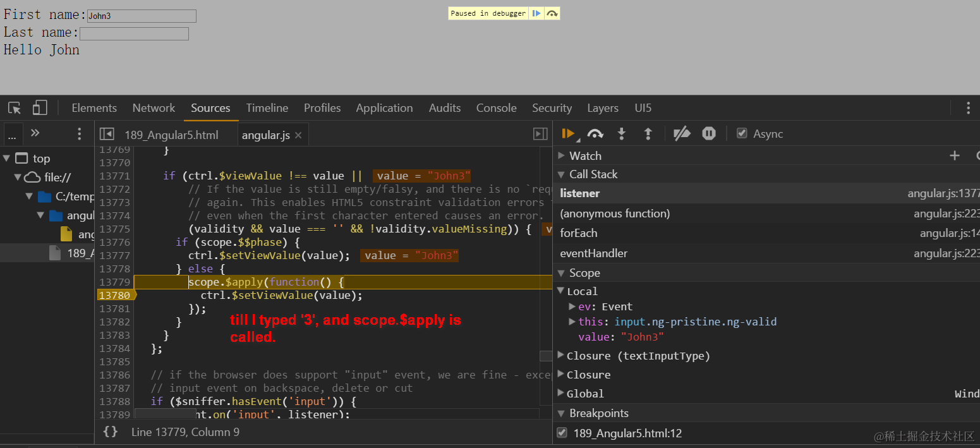Click the value: "John3" scope entry

coord(621,337)
